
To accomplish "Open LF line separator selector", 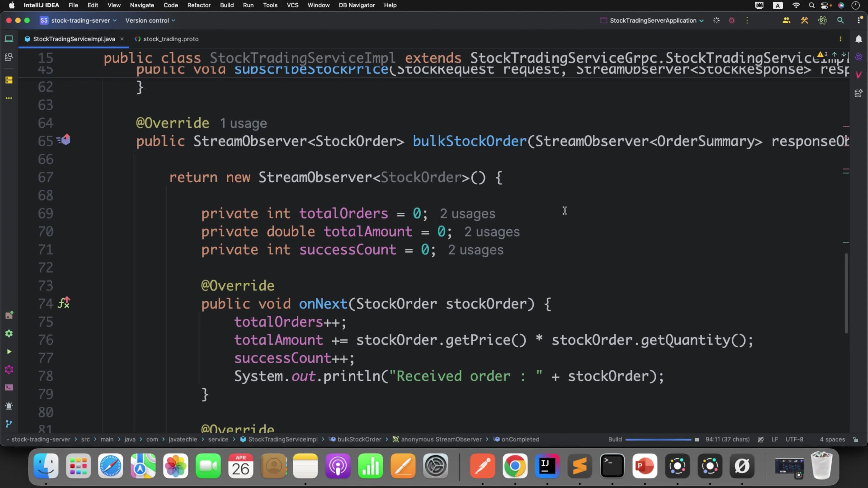I will (x=775, y=439).
